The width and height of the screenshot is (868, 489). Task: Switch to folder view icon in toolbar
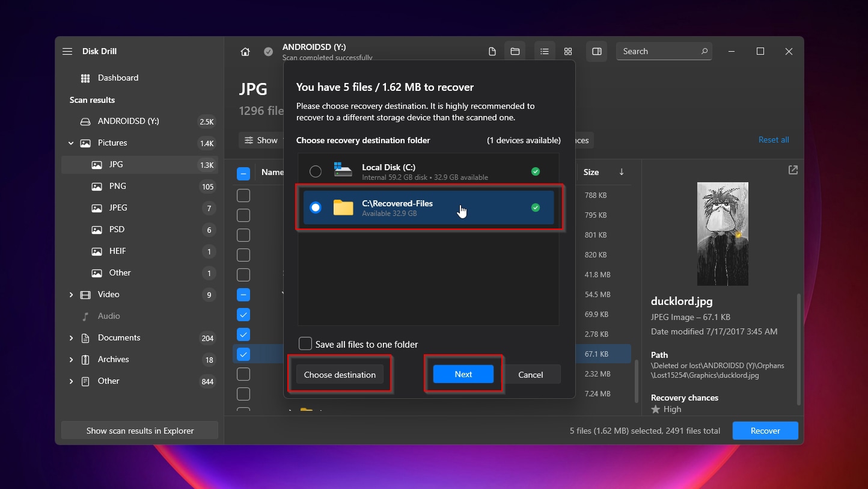pos(515,52)
